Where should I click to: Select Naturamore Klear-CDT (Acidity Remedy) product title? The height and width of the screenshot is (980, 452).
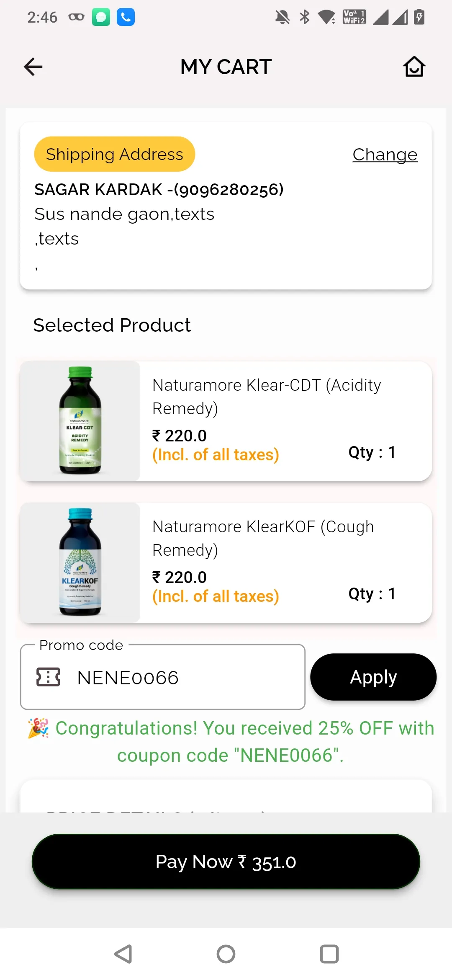[x=267, y=396]
